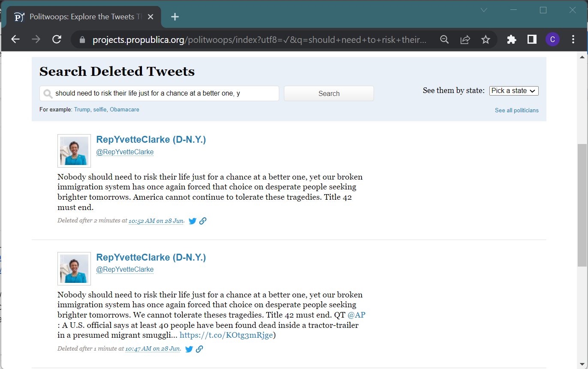Open the 10:47 AM on 28 Jun timestamp
Screen dimensions: 588x369
(x=153, y=349)
